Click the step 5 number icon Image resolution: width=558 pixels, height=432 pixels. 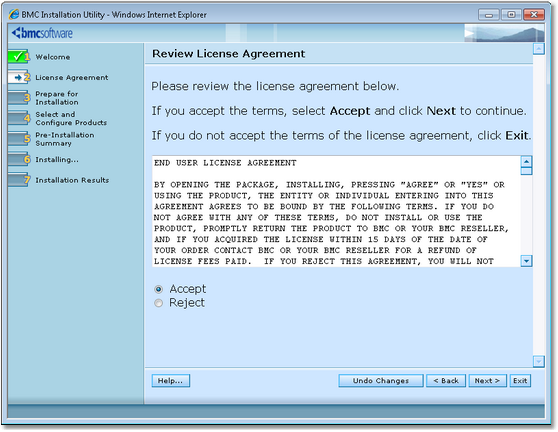pyautogui.click(x=19, y=139)
